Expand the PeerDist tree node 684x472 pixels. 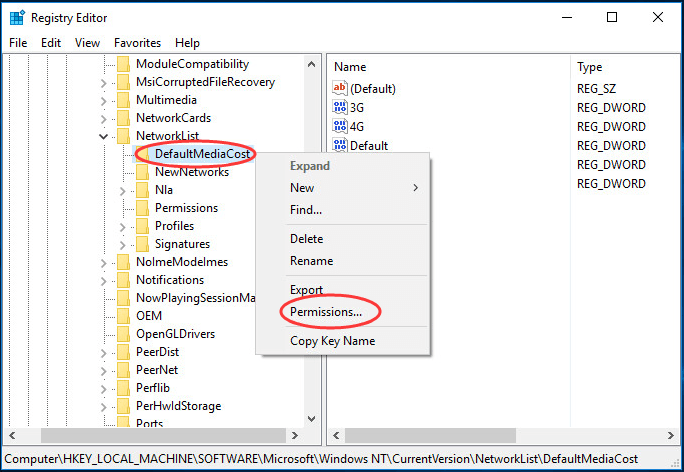click(104, 352)
